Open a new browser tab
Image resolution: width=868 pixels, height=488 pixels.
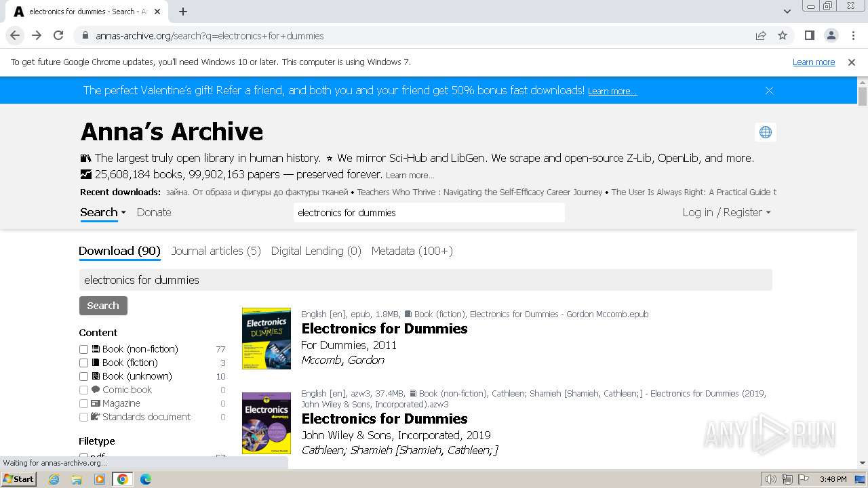pos(183,12)
